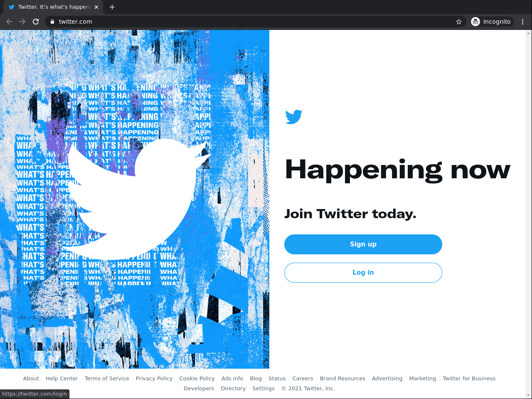Go back using the back arrow
Image resolution: width=532 pixels, height=399 pixels.
(x=9, y=22)
